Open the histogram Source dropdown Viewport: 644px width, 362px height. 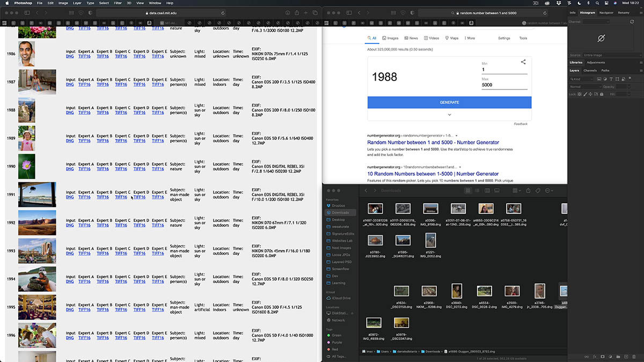pyautogui.click(x=612, y=55)
